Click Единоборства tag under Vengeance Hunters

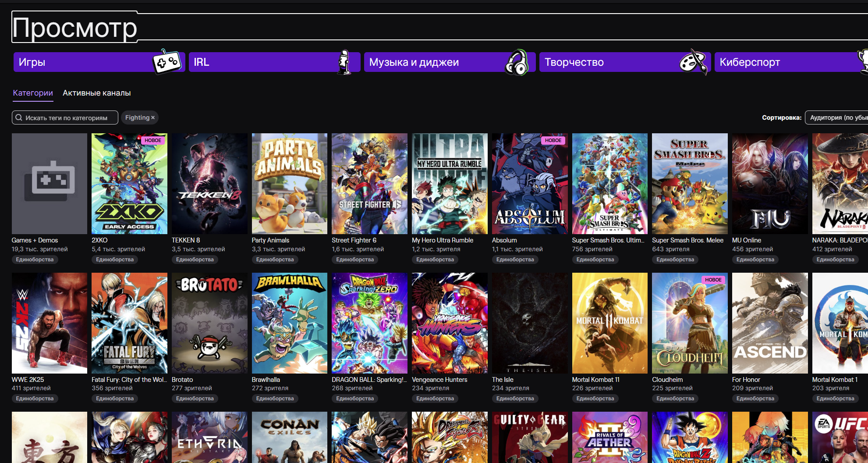coord(435,399)
